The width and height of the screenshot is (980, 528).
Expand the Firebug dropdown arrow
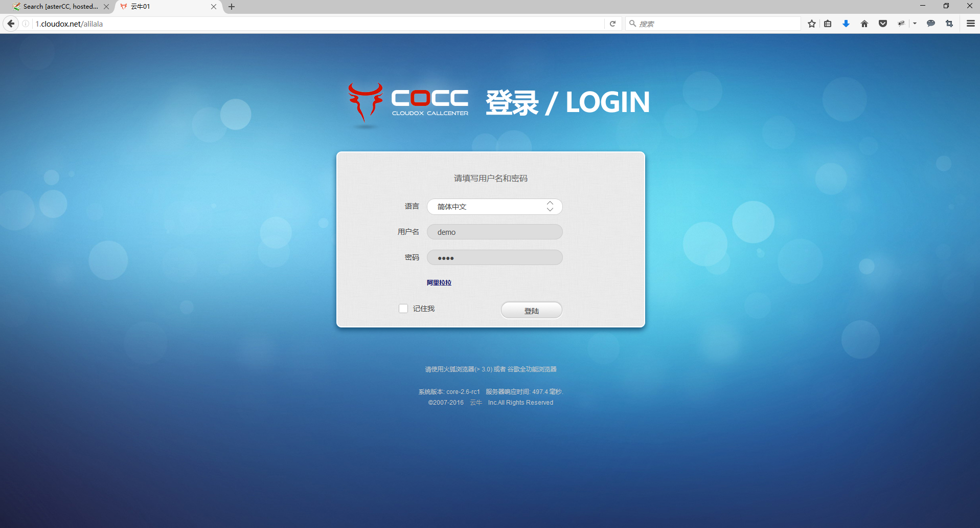coord(915,24)
